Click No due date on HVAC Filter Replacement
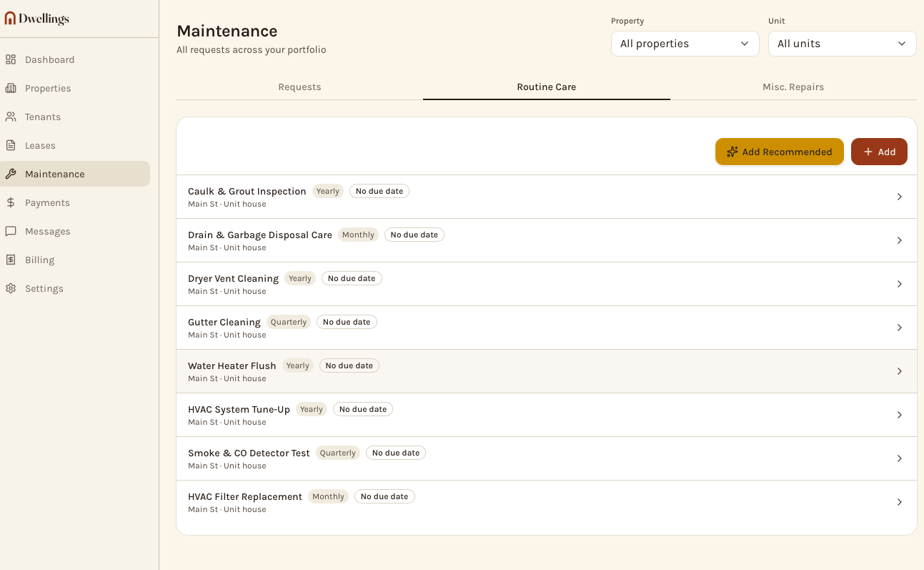The height and width of the screenshot is (570, 924). point(384,496)
